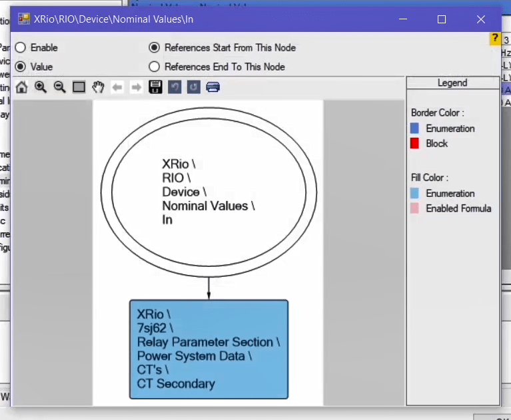Save the graph with floppy icon
The image size is (511, 420).
155,87
